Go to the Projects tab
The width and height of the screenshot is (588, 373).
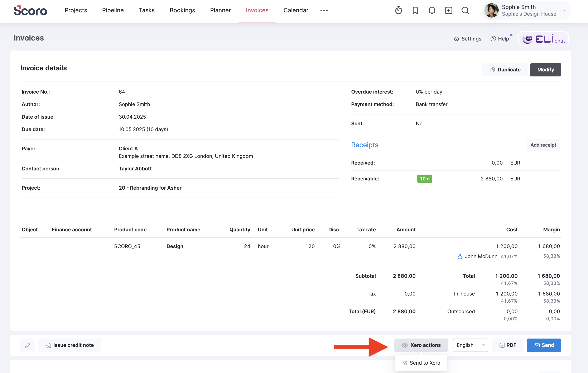[76, 10]
